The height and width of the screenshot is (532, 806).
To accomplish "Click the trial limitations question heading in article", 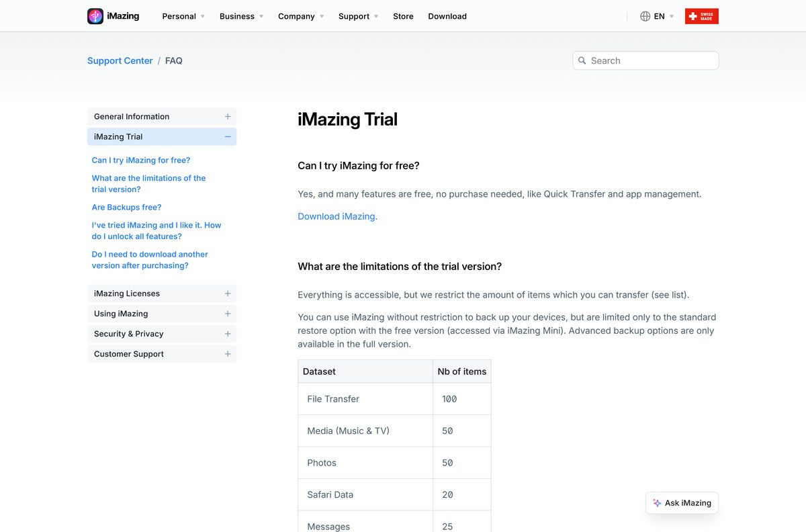I will click(x=400, y=267).
